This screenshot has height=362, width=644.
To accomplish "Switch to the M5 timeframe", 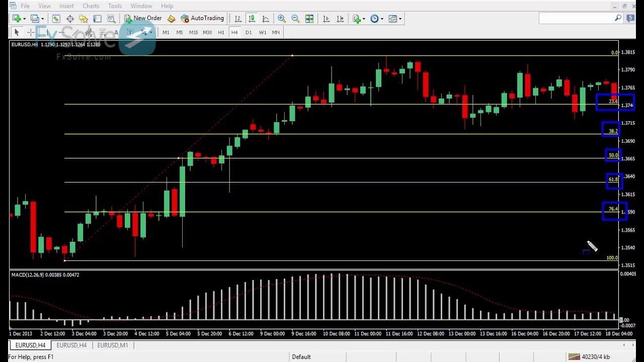I will pos(180,32).
